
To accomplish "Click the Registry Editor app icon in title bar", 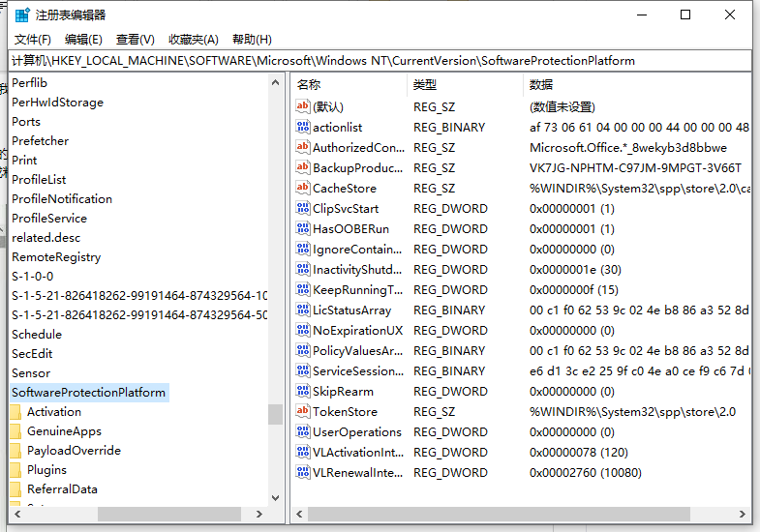I will [20, 15].
